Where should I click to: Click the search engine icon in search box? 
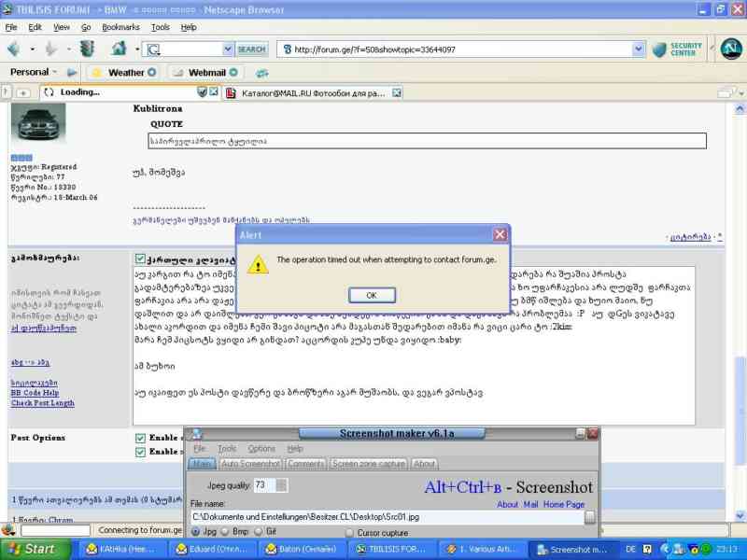153,49
